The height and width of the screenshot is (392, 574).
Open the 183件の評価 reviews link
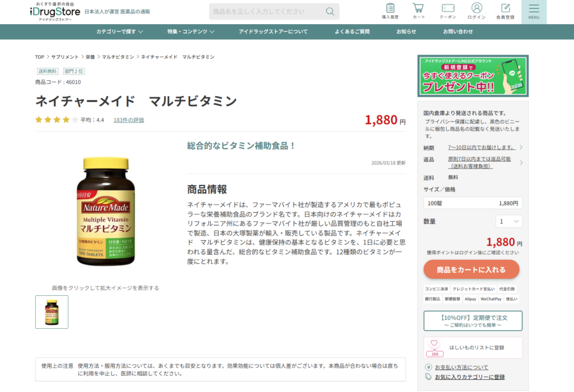128,120
